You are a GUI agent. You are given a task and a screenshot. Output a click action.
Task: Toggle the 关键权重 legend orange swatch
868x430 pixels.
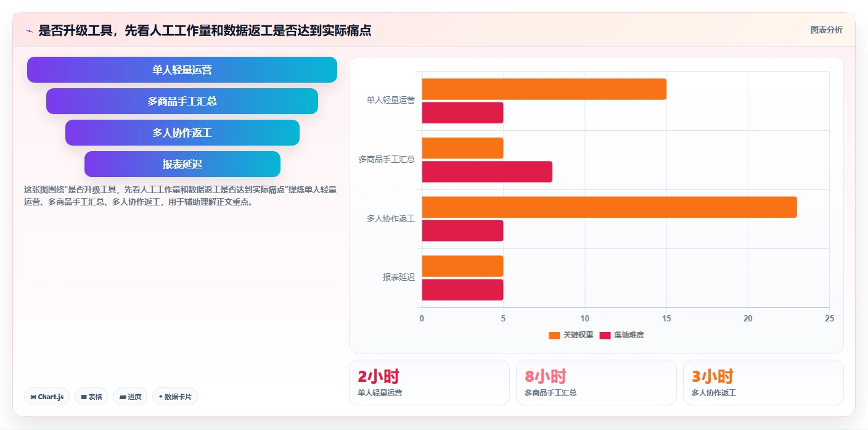click(x=554, y=336)
